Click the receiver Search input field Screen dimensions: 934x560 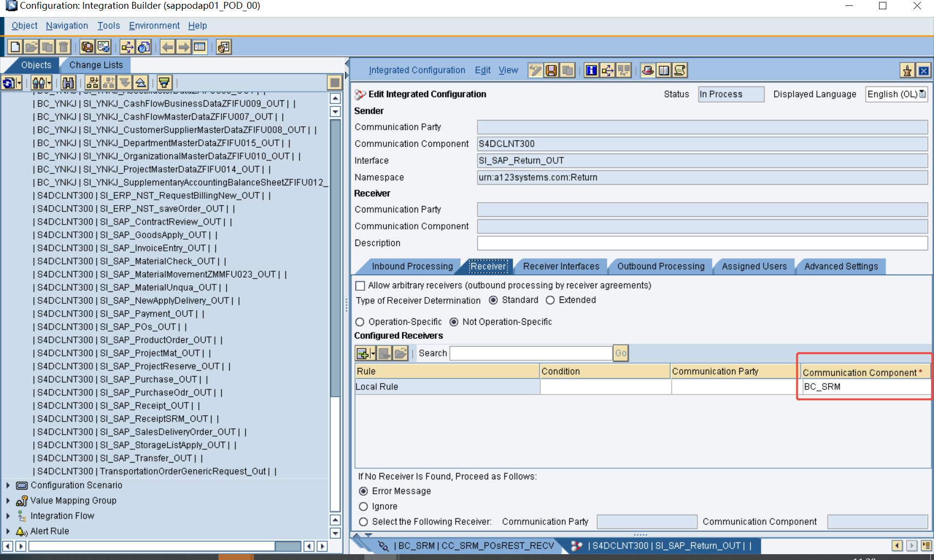531,353
